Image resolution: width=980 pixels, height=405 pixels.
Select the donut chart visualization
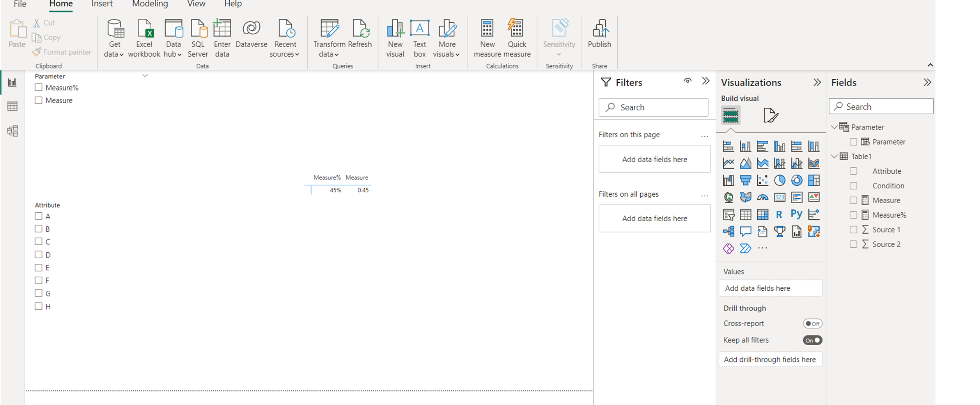[x=797, y=180]
